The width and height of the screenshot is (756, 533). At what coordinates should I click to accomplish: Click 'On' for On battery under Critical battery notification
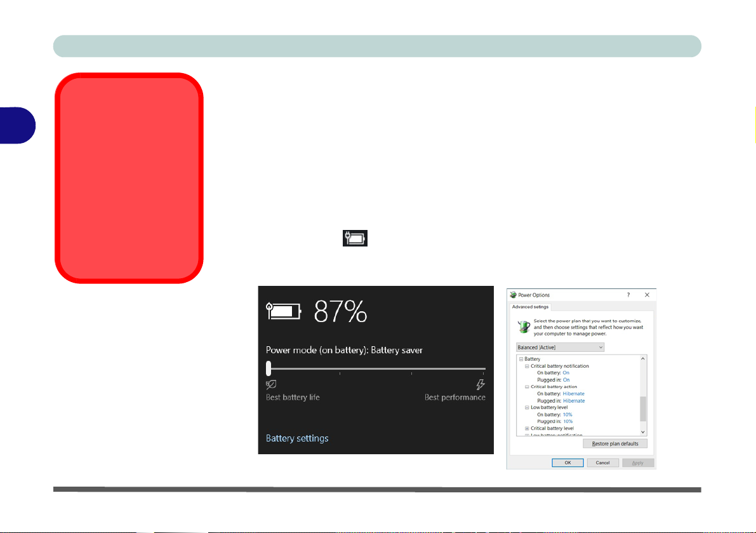(566, 373)
